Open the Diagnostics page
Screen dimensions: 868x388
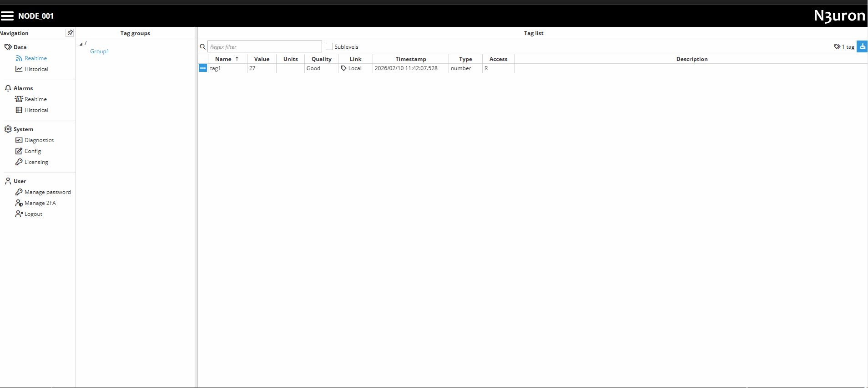pos(39,140)
